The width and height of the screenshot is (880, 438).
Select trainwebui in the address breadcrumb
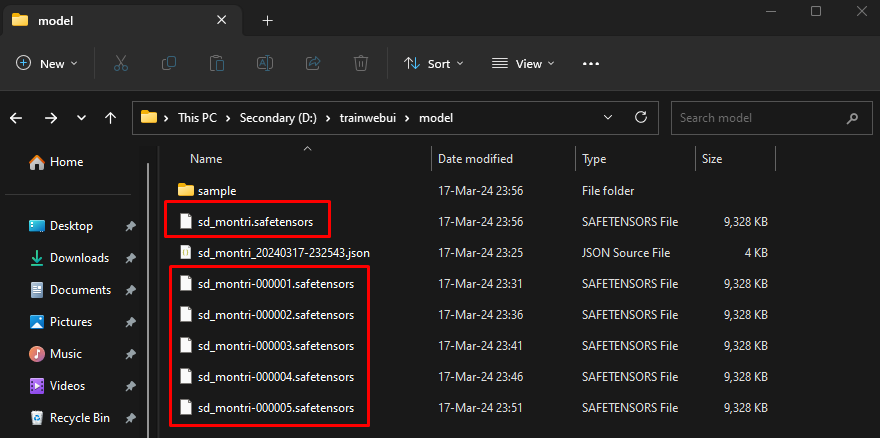click(x=364, y=118)
